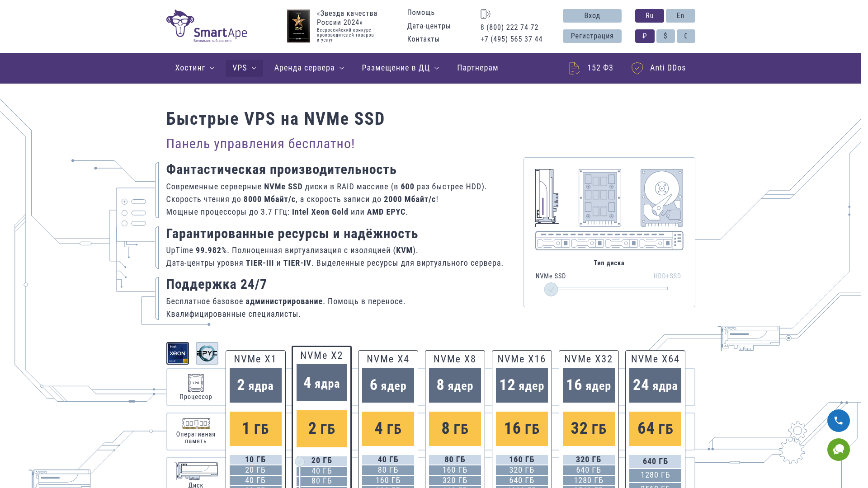The image size is (868, 488).
Task: Click the blue phone callback button
Action: (838, 421)
